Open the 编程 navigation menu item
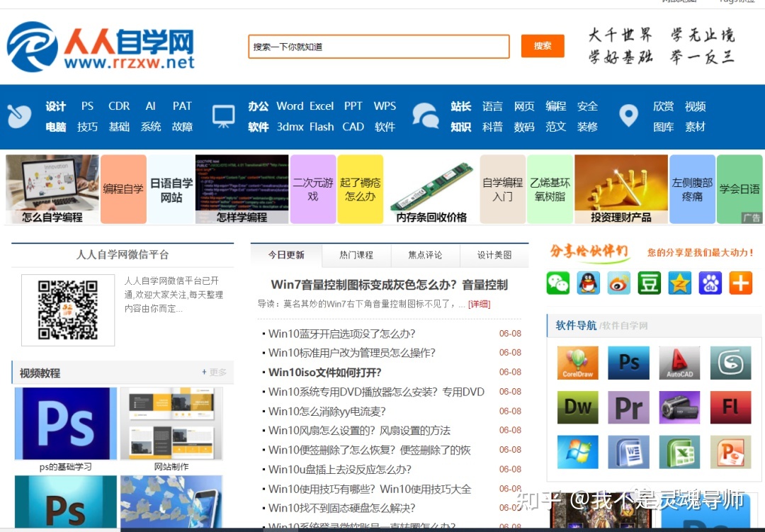The width and height of the screenshot is (765, 532). point(556,106)
